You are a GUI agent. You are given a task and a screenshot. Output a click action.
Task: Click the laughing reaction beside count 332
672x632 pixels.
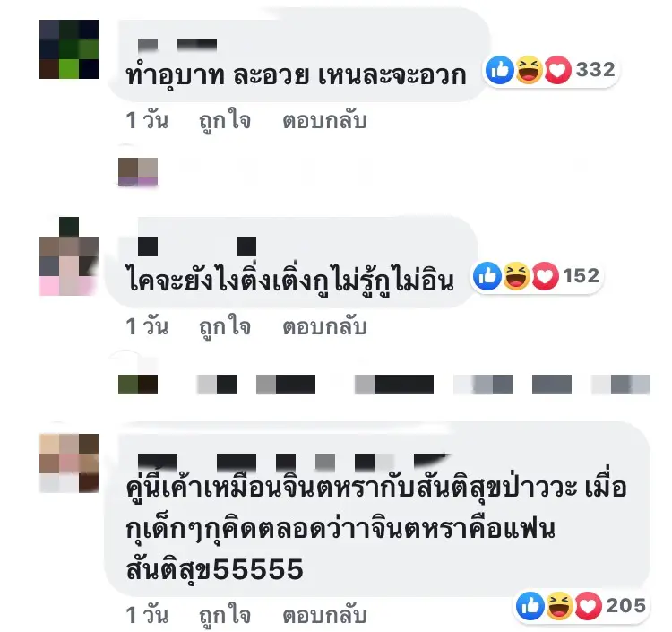point(529,70)
